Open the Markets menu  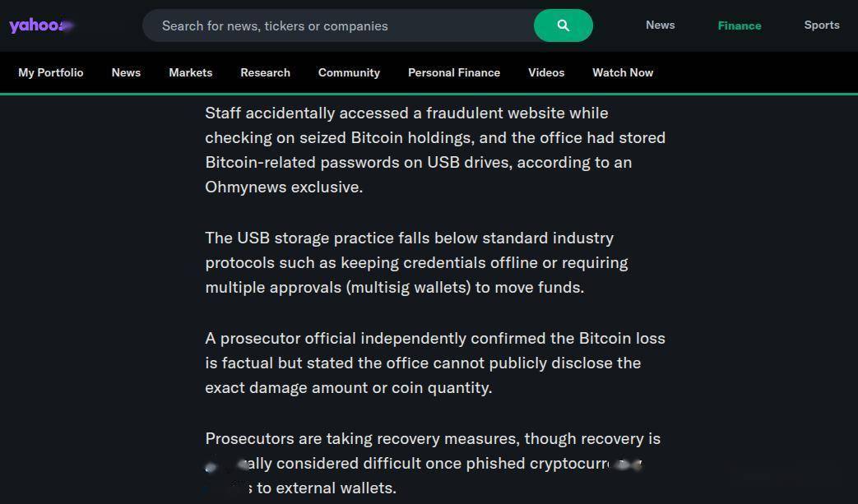tap(190, 72)
